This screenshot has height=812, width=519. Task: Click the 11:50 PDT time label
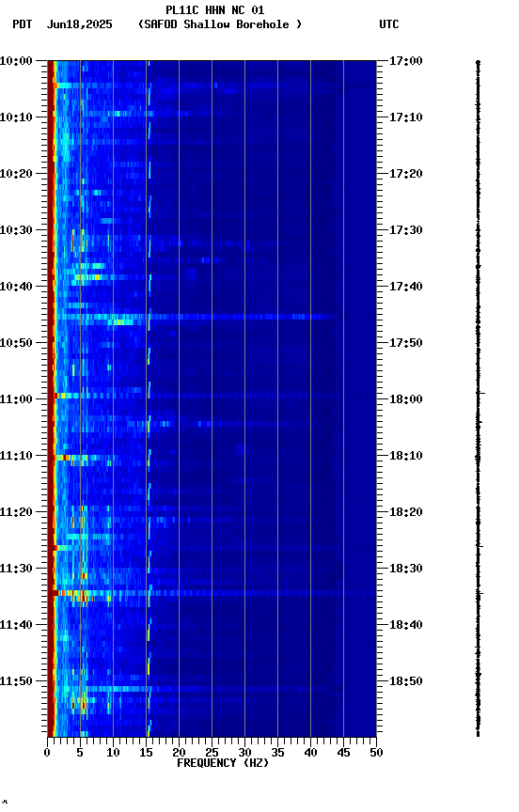coord(16,681)
